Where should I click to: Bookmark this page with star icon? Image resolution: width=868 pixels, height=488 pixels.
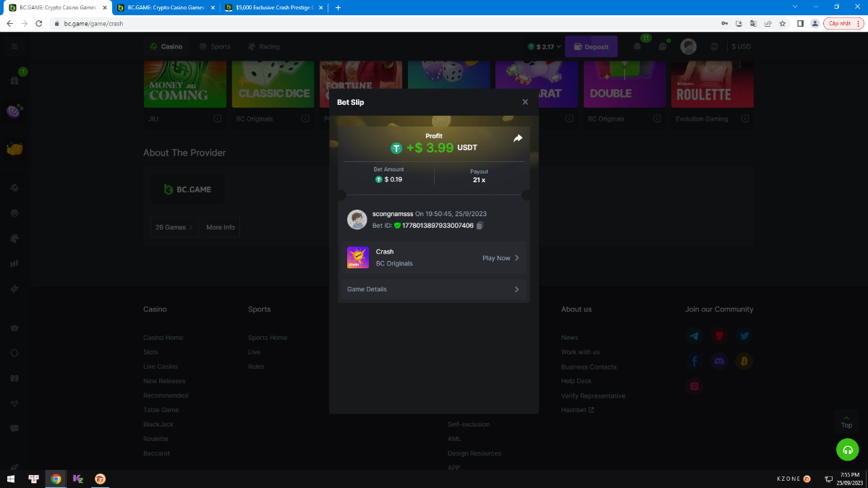[783, 23]
